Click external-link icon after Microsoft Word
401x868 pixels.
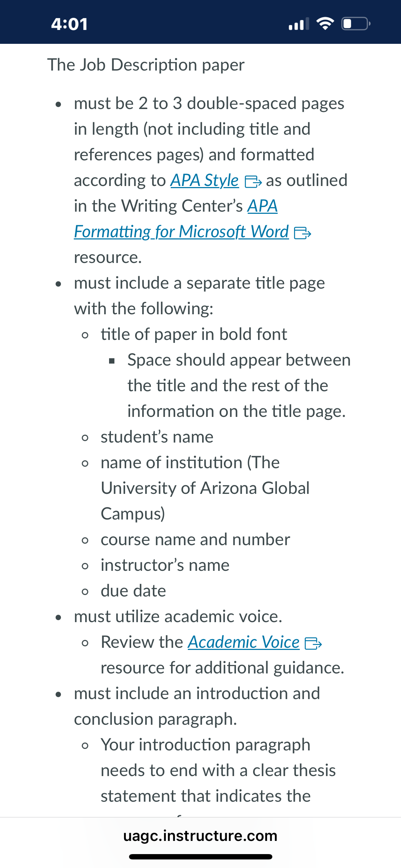click(x=303, y=233)
